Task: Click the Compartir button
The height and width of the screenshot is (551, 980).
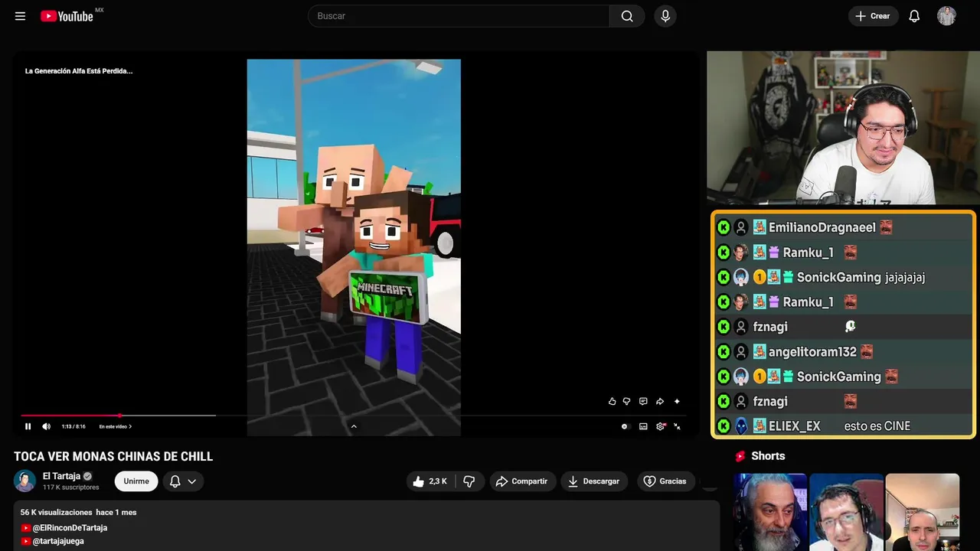Action: (x=522, y=481)
